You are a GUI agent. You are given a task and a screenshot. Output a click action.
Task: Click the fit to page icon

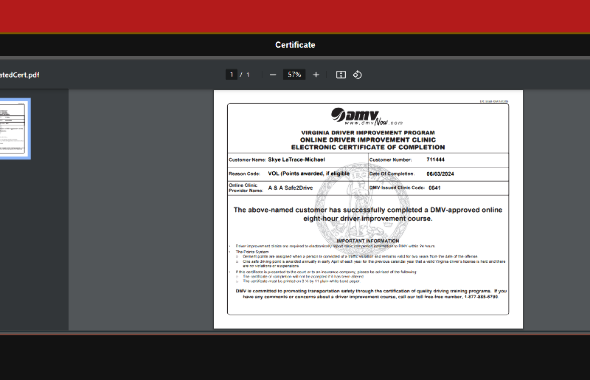[341, 75]
